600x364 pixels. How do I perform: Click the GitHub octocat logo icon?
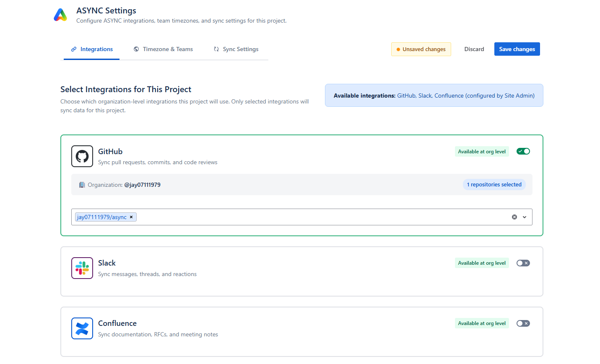click(x=82, y=156)
